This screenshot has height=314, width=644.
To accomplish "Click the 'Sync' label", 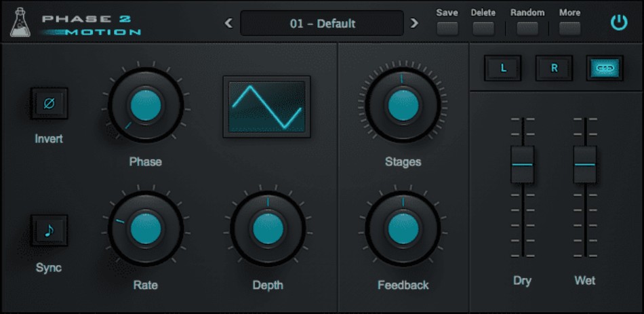I will (x=49, y=268).
